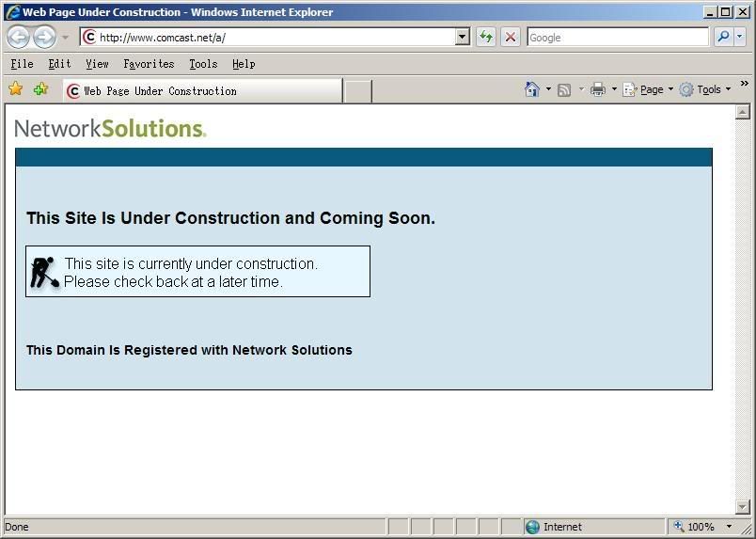Click the under construction worker image
This screenshot has height=539, width=756.
(x=44, y=272)
